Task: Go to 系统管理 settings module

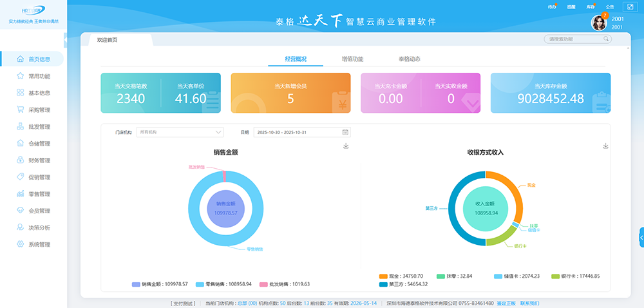Action: pyautogui.click(x=39, y=244)
